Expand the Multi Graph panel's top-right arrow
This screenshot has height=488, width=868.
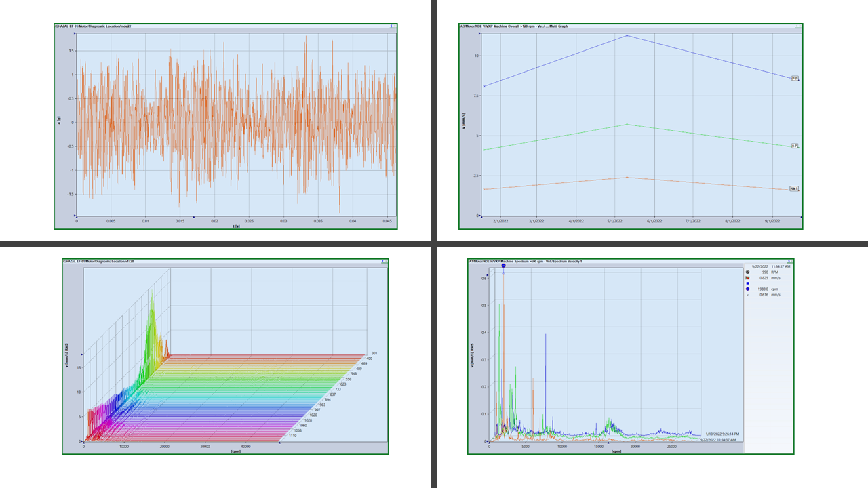tap(798, 26)
